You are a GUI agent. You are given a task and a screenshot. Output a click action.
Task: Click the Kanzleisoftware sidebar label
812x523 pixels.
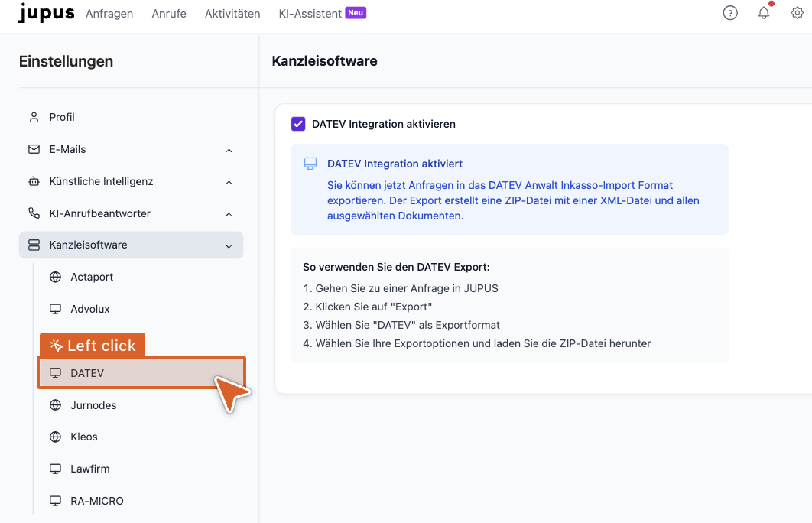pos(88,245)
